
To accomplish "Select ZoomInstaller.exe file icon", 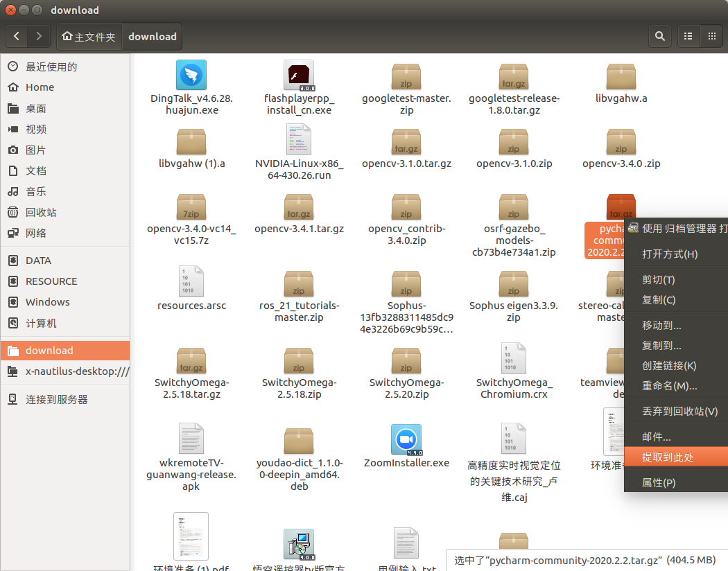I will coord(406,440).
